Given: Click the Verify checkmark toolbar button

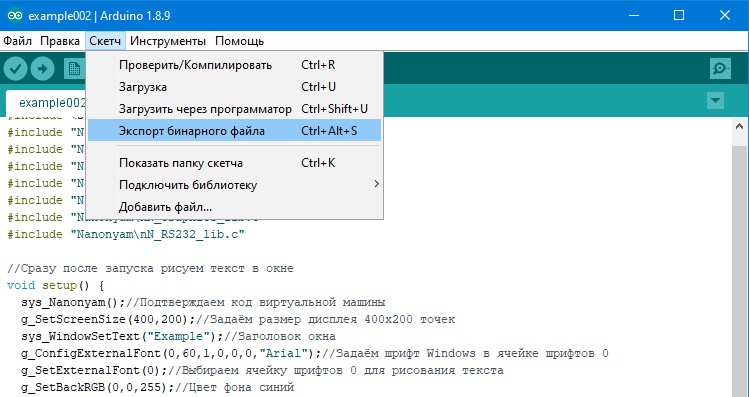Looking at the screenshot, I should tap(15, 69).
